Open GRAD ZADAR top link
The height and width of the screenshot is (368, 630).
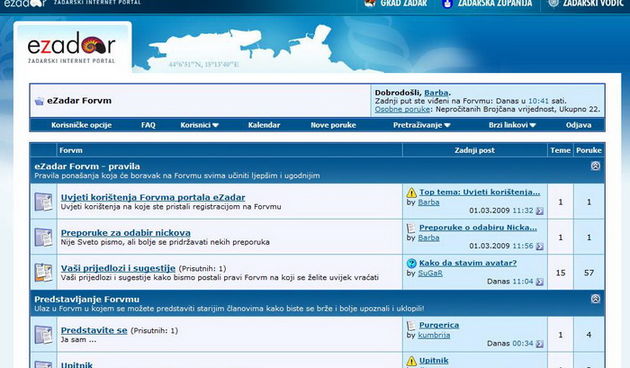[404, 3]
